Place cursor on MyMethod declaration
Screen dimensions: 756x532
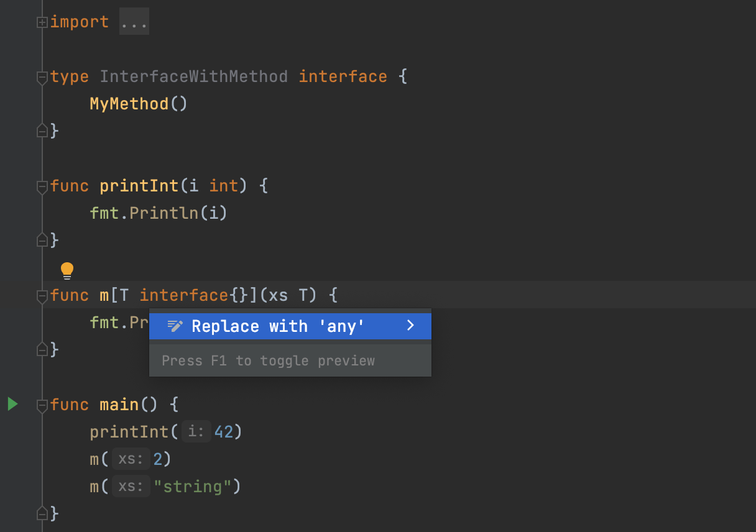[129, 104]
